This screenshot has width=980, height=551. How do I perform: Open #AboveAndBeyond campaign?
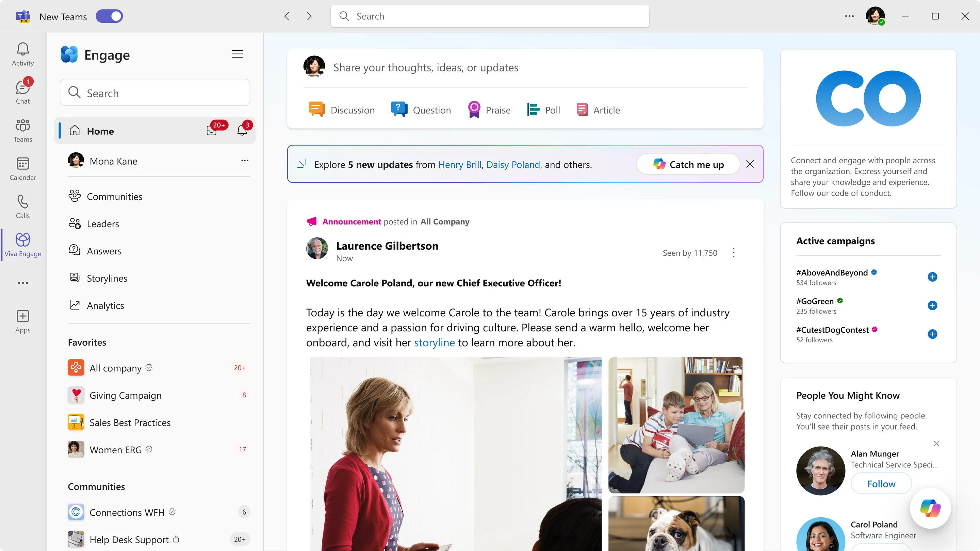832,272
